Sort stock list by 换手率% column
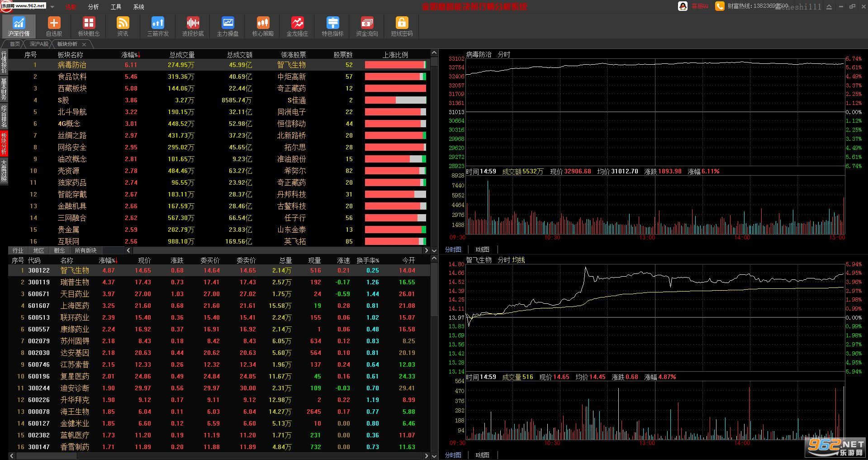The width and height of the screenshot is (868, 460). tap(368, 260)
